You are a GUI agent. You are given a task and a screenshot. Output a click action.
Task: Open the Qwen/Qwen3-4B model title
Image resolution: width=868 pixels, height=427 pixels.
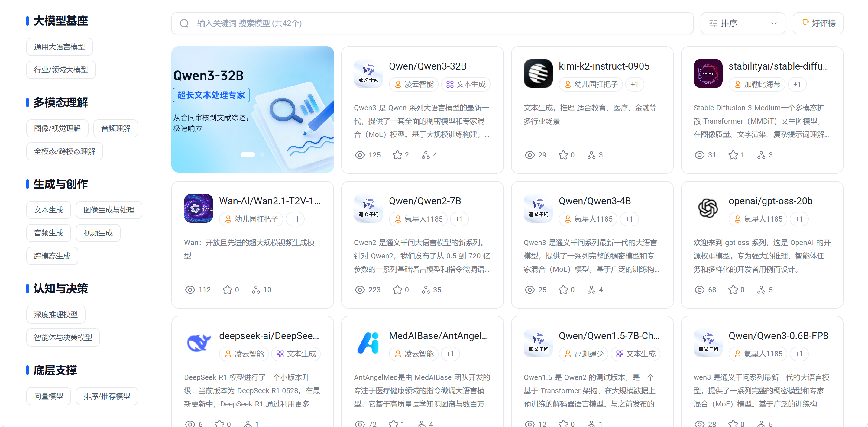pyautogui.click(x=594, y=201)
